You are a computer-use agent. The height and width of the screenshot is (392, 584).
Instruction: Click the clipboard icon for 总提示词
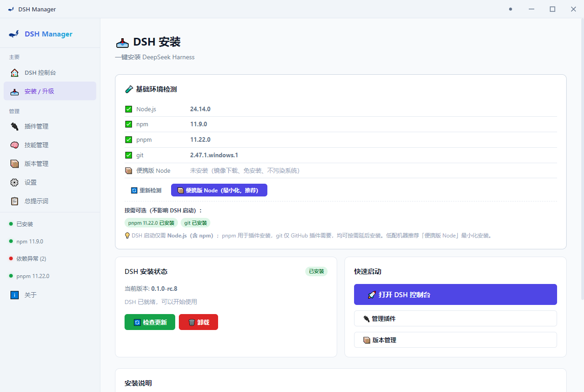click(15, 201)
